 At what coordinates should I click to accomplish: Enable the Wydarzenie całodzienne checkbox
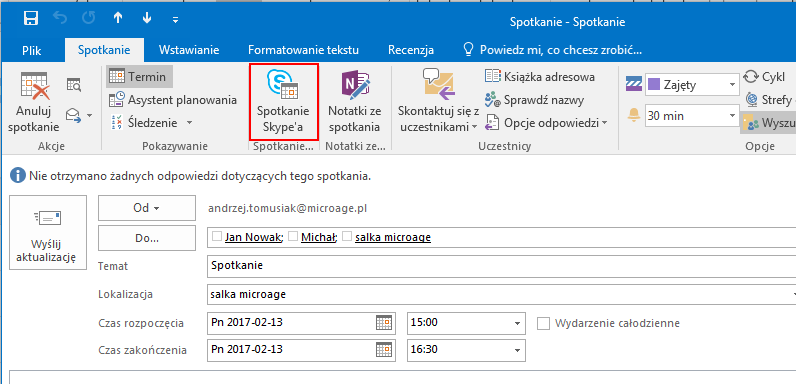pyautogui.click(x=544, y=323)
